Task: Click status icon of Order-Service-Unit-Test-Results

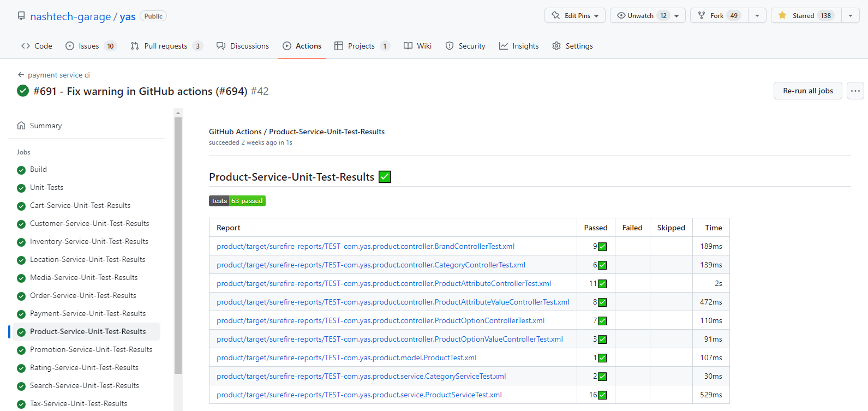Action: tap(21, 296)
